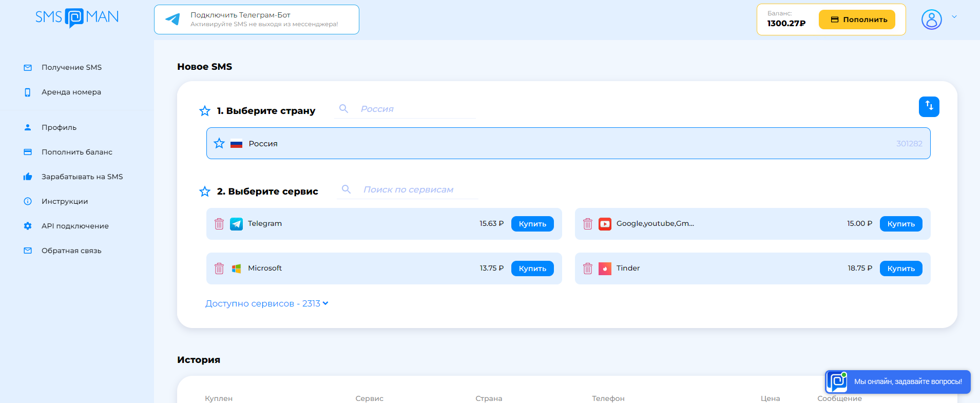Click the Подключить Телеграм-Бот banner

[x=257, y=20]
